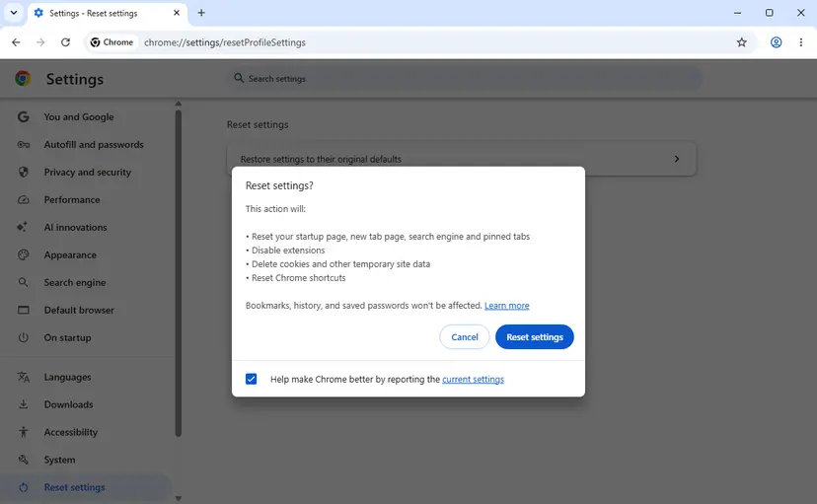Click the sparkle AI innovations icon

click(23, 227)
